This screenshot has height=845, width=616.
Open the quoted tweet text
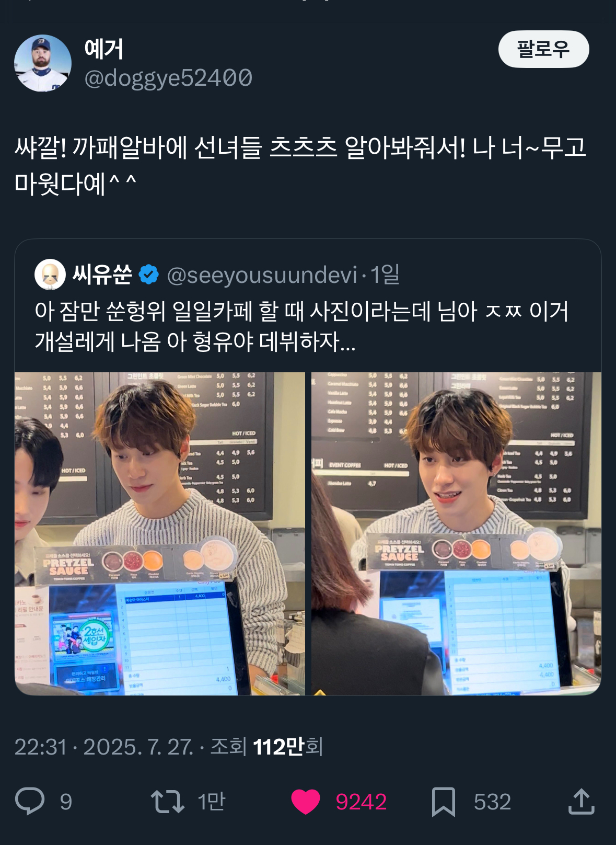[301, 326]
